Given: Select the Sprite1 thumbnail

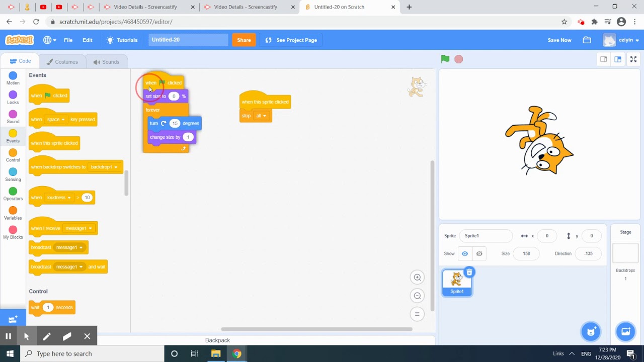Looking at the screenshot, I should click(457, 283).
